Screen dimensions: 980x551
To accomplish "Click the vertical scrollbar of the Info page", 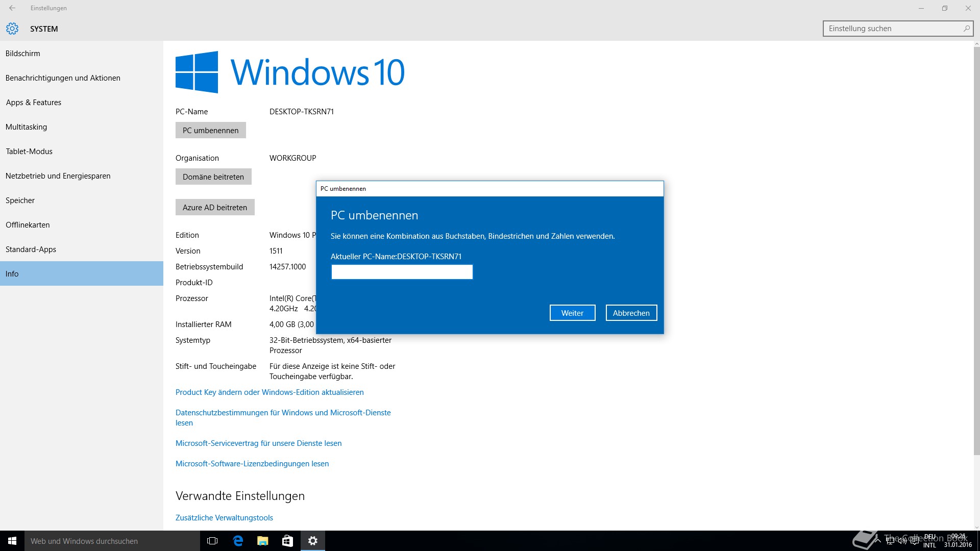I will point(976,250).
